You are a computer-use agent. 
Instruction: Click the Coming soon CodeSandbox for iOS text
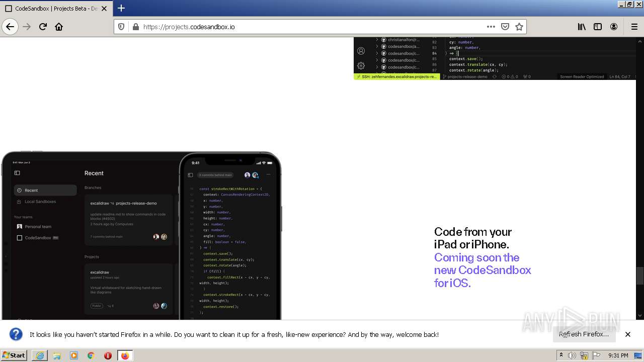click(482, 270)
